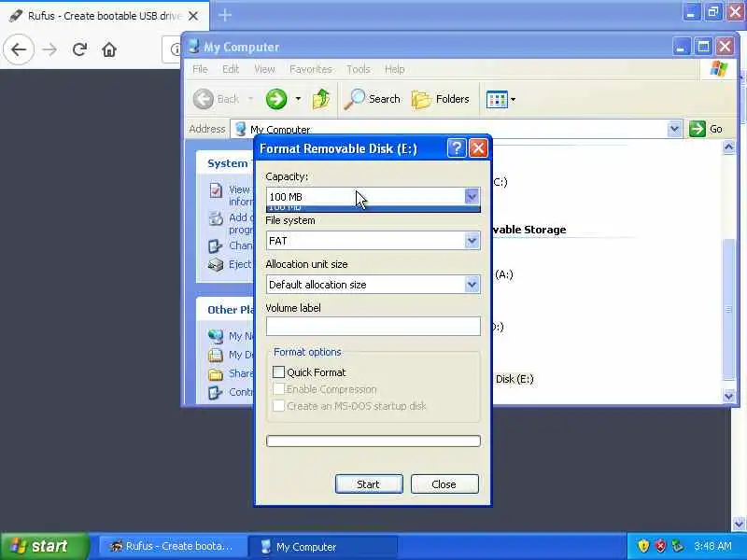The height and width of the screenshot is (560, 747).
Task: Switch to Rufus taskbar button
Action: pos(173,546)
